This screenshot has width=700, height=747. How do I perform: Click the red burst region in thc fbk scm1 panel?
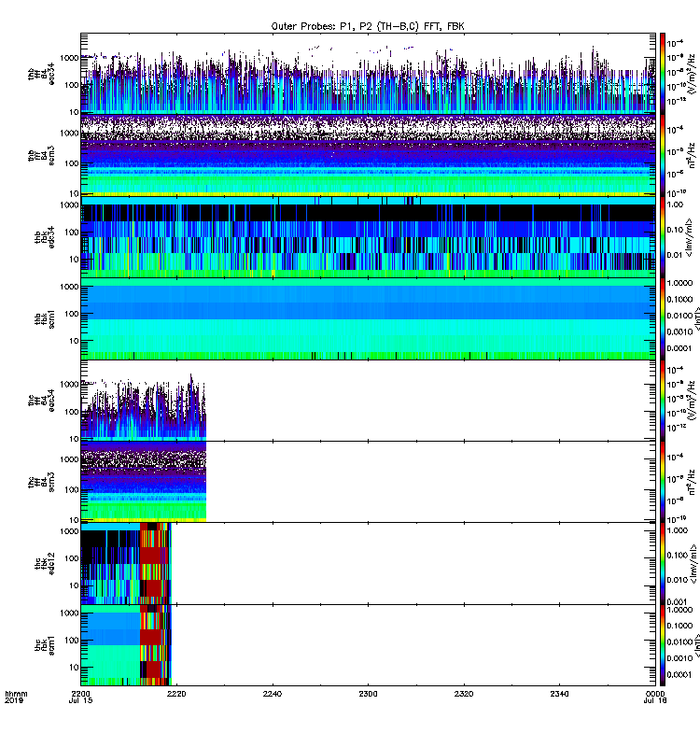pyautogui.click(x=154, y=645)
